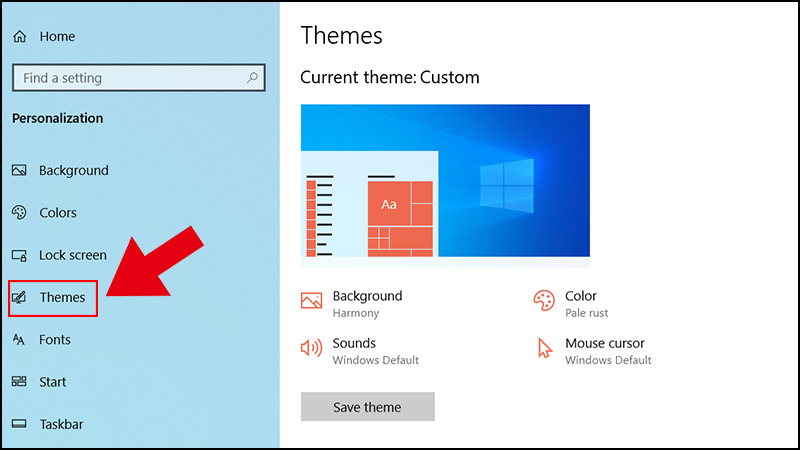This screenshot has height=450, width=800.
Task: Click the Themes brush icon in sidebar
Action: (x=19, y=297)
